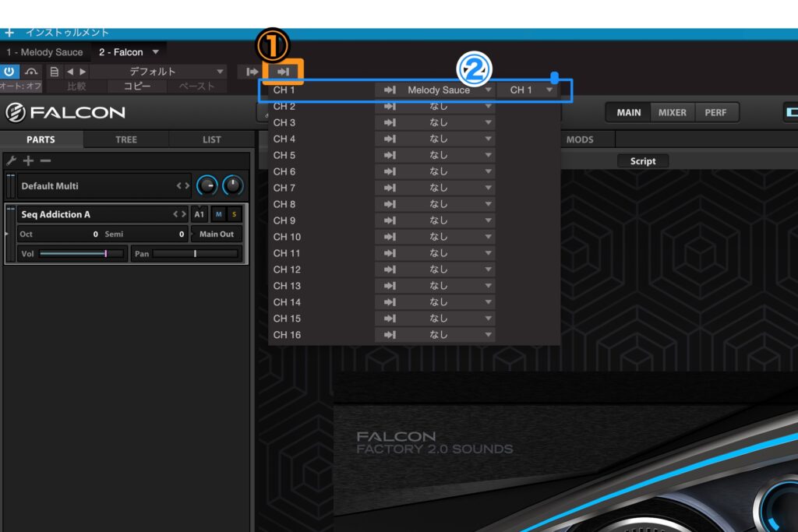This screenshot has width=798, height=532.
Task: Toggle the plugin power bypass button
Action: click(x=10, y=72)
